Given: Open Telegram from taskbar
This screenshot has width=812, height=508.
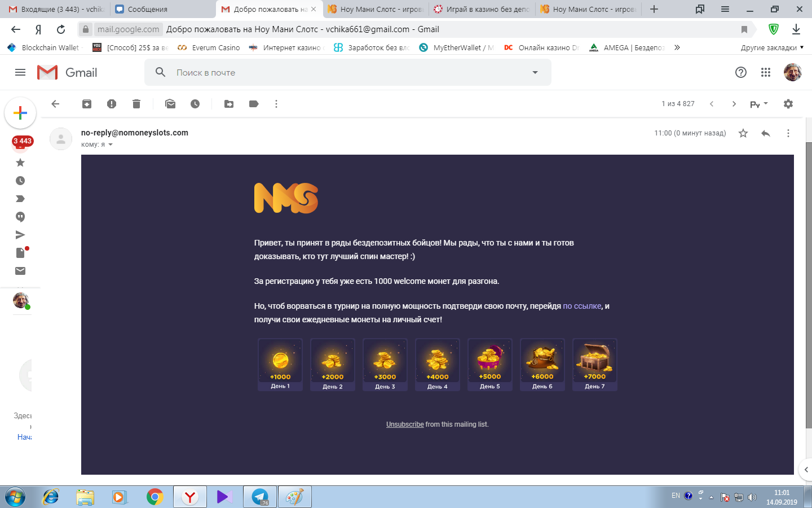Looking at the screenshot, I should (x=260, y=497).
